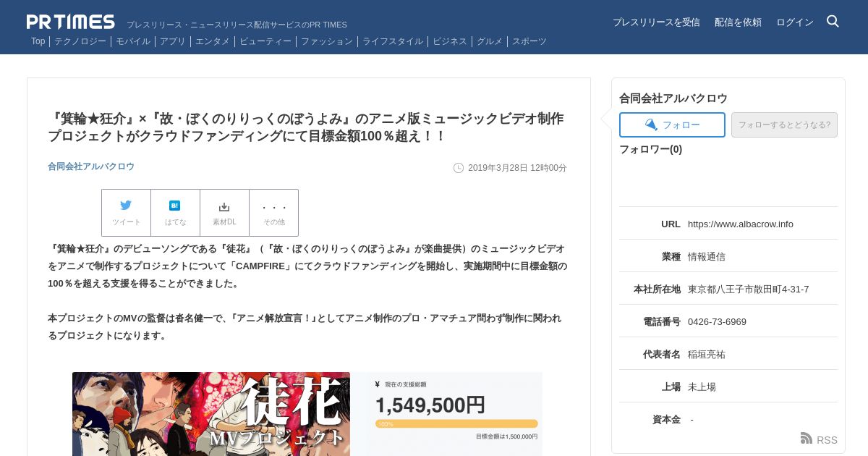This screenshot has height=456, width=868.
Task: Click the address 東京都八王子市散田町4-31-7
Action: click(x=749, y=289)
